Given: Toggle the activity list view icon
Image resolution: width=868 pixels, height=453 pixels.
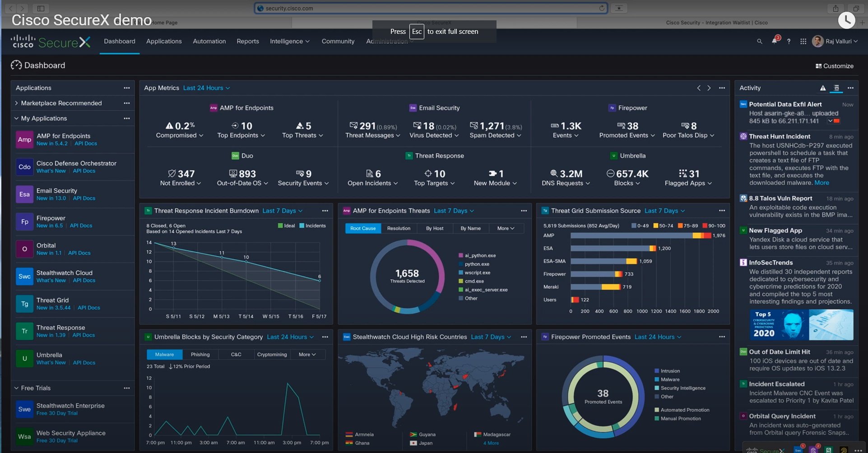Looking at the screenshot, I should (x=836, y=88).
